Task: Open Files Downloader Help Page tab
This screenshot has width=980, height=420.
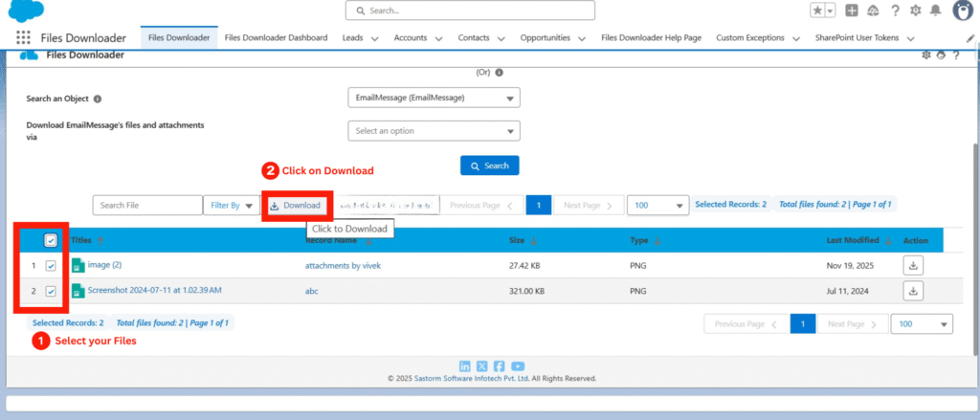Action: pos(651,37)
